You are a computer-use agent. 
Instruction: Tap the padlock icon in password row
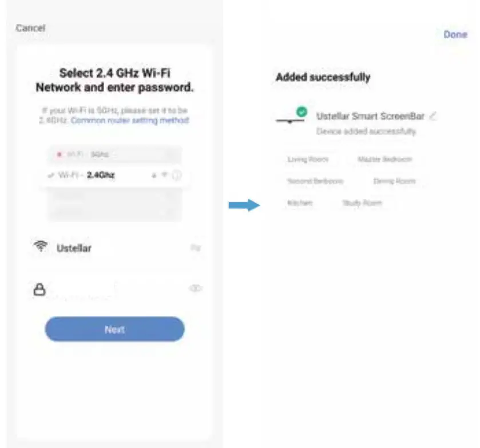pos(39,290)
